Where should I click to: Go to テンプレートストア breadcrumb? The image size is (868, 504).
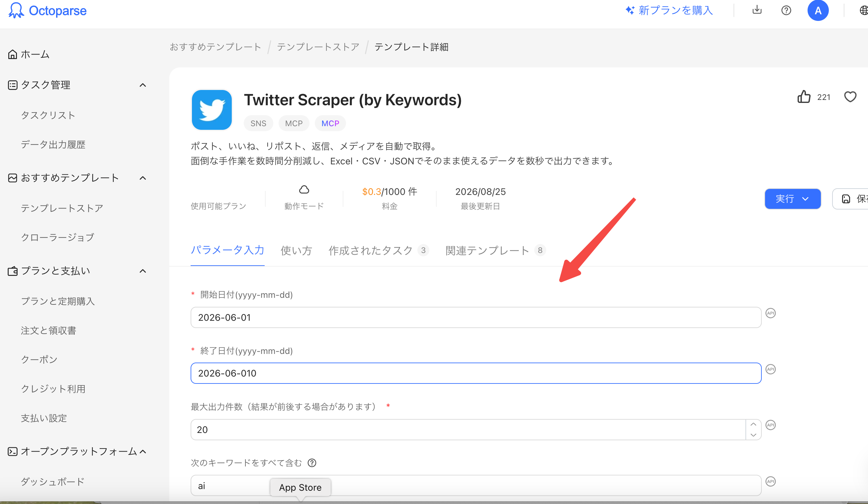tap(318, 47)
